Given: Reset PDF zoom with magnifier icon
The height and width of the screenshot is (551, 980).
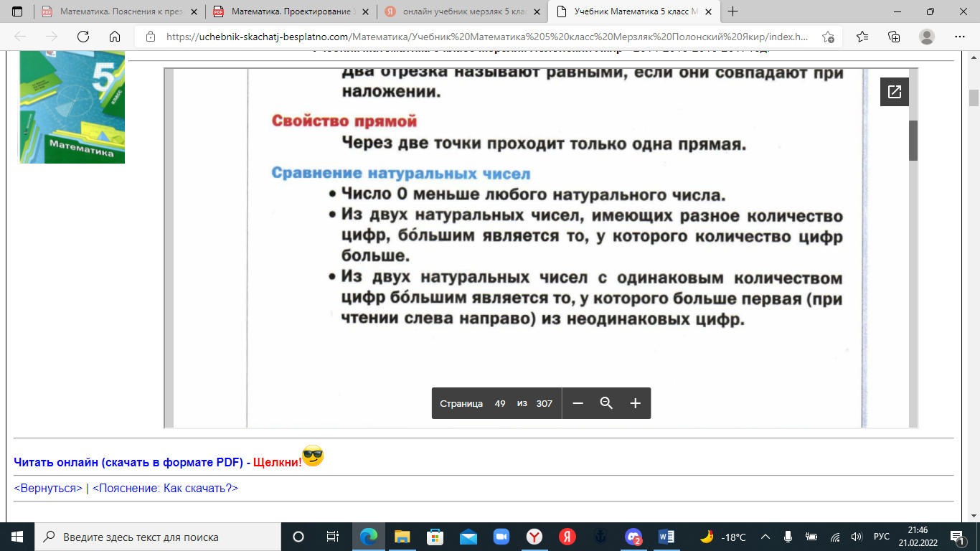Looking at the screenshot, I should (606, 403).
